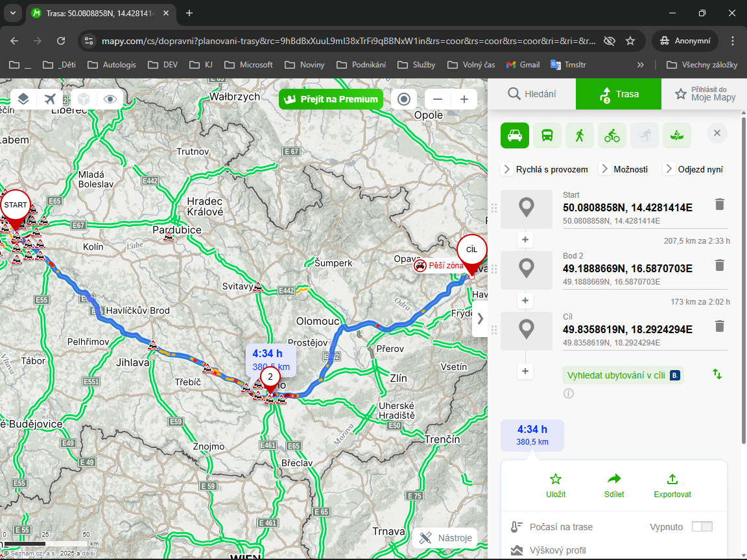The height and width of the screenshot is (560, 747).
Task: Switch to public transport bus mode
Action: 547,135
